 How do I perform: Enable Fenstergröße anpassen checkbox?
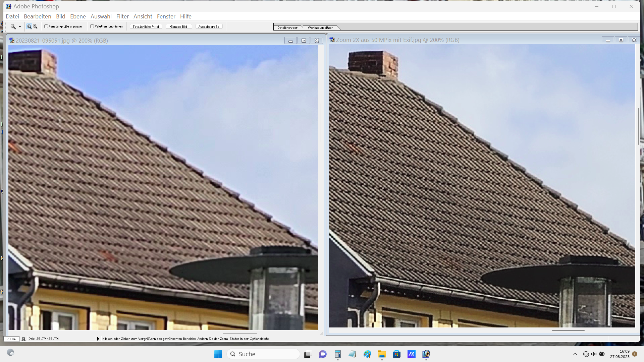point(46,26)
